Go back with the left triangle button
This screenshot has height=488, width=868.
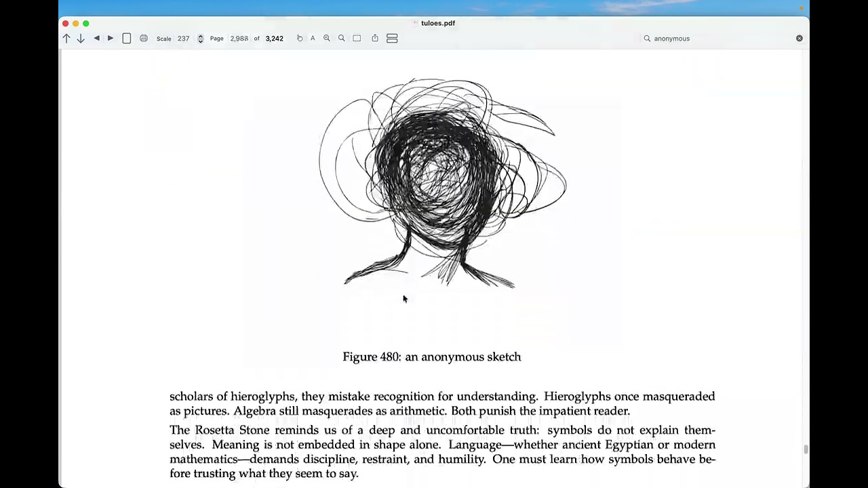[97, 39]
